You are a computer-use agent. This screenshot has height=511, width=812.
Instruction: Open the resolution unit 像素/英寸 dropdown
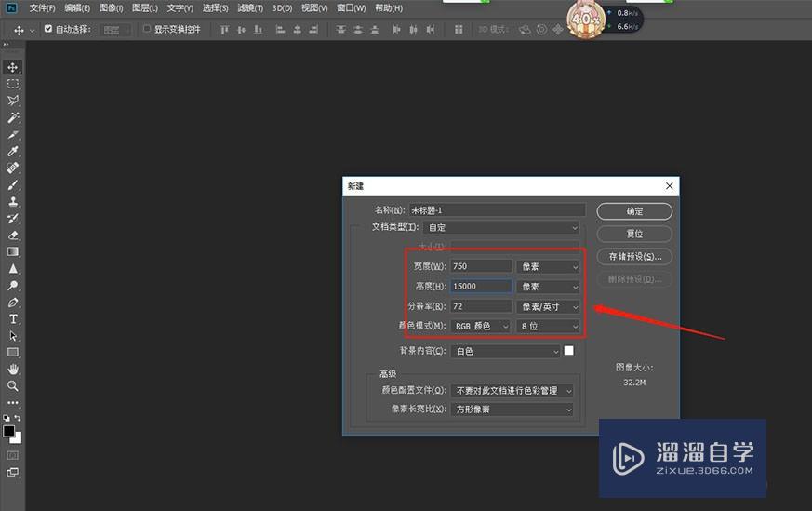click(549, 307)
